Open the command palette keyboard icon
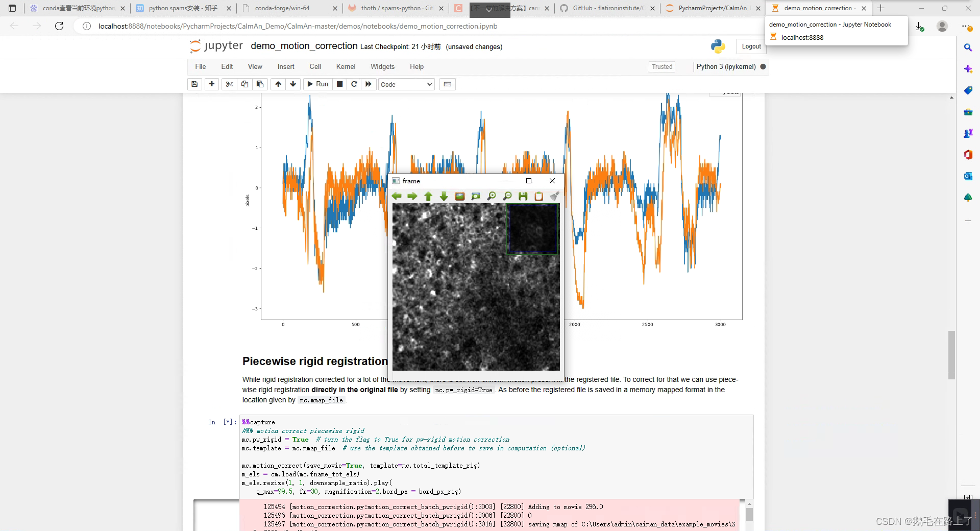Image resolution: width=980 pixels, height=531 pixels. (448, 84)
